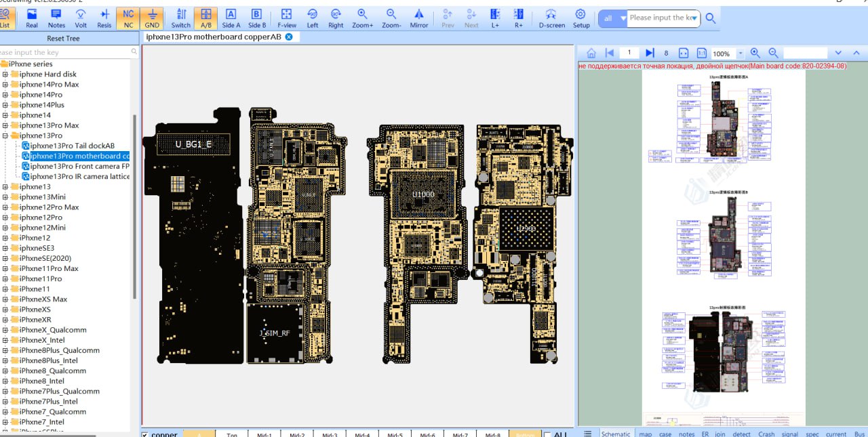Open the Notes tool
This screenshot has width=868, height=437.
coord(57,18)
